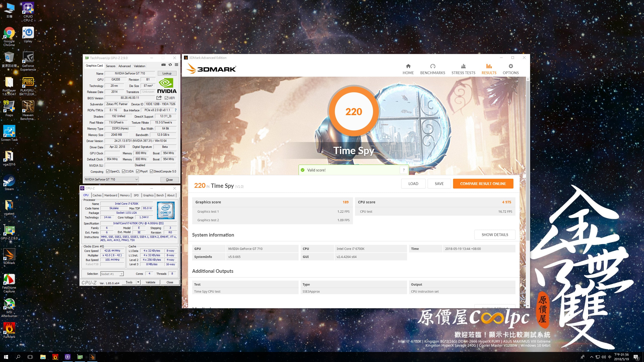The image size is (644, 362).
Task: Click GPU-Z screenshot camera icon
Action: click(164, 65)
